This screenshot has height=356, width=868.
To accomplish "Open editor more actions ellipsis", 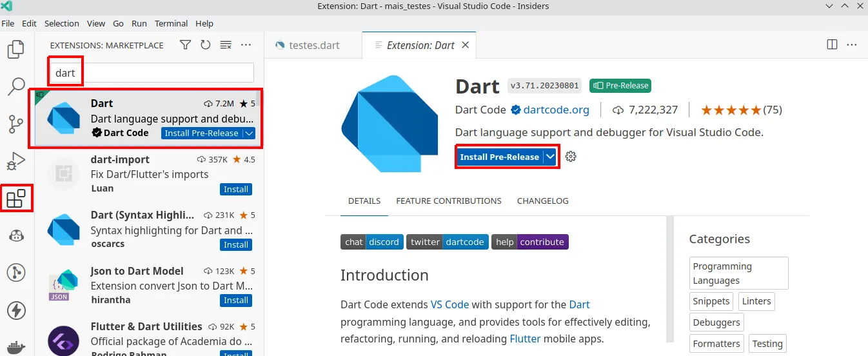I will coord(853,45).
